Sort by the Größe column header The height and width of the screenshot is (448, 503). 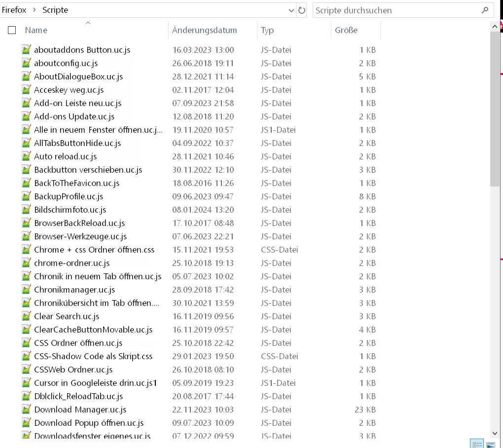click(x=346, y=30)
